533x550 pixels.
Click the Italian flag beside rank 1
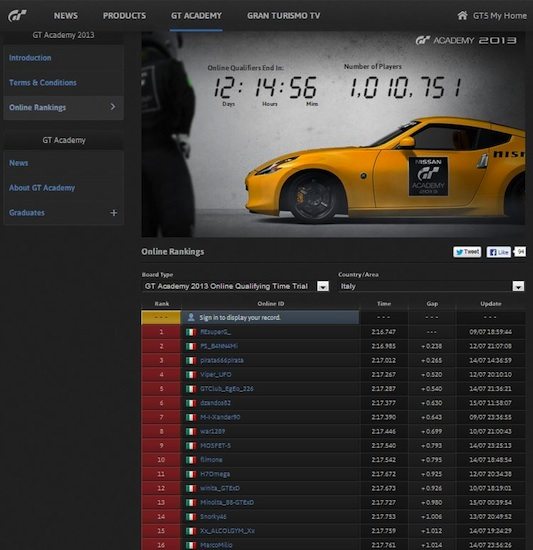[191, 332]
